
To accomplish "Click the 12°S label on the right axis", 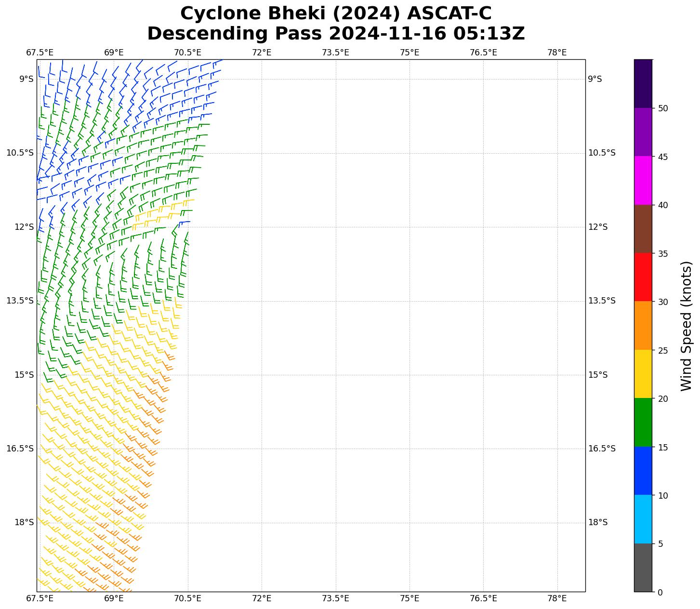I will tap(598, 227).
